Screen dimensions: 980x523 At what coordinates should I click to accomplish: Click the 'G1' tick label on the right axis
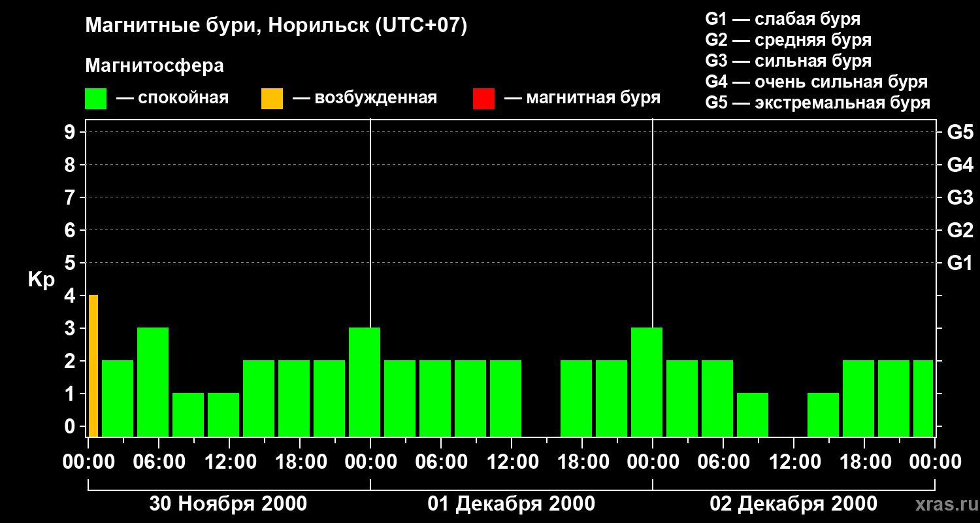tap(960, 263)
